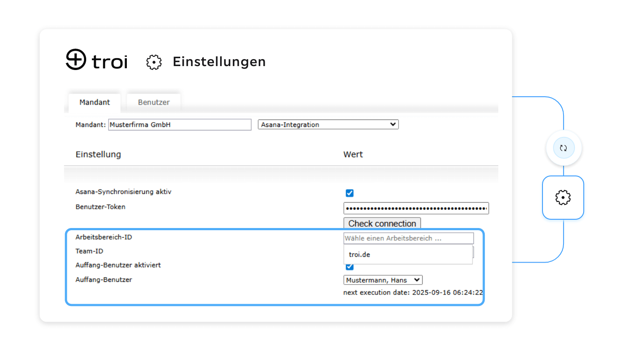Screen dimensions: 644x351
Task: Focus the Benutzer-Token password field
Action: [416, 208]
